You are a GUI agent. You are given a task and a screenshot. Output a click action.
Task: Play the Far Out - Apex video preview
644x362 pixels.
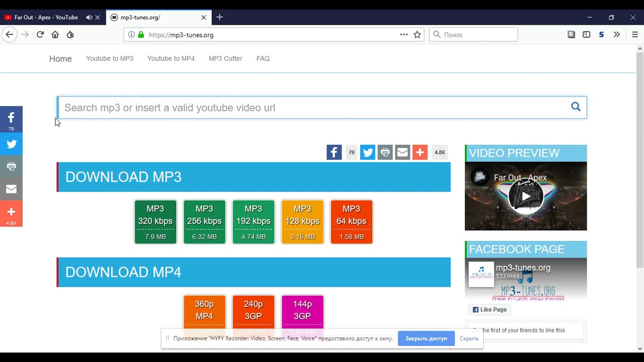tap(526, 196)
